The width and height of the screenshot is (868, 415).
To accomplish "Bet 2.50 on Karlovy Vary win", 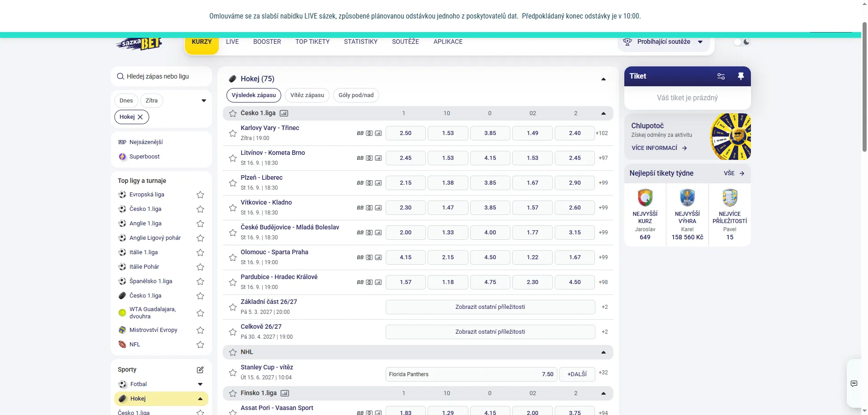I will (x=406, y=133).
